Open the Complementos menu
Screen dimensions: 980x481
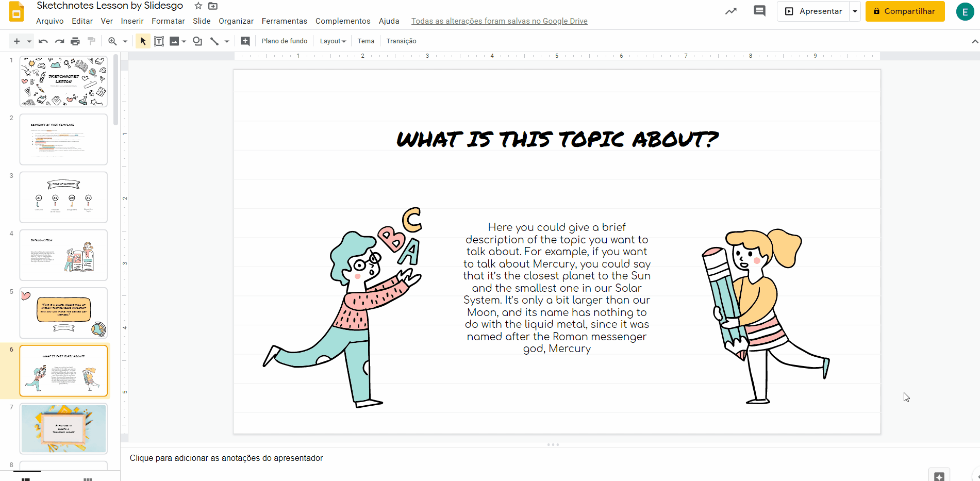coord(343,21)
